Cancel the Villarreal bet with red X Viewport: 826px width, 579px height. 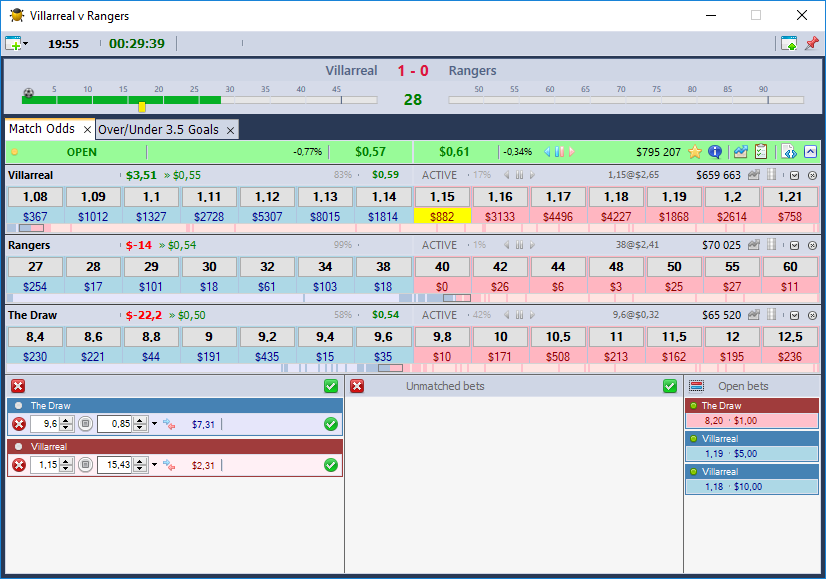[18, 465]
